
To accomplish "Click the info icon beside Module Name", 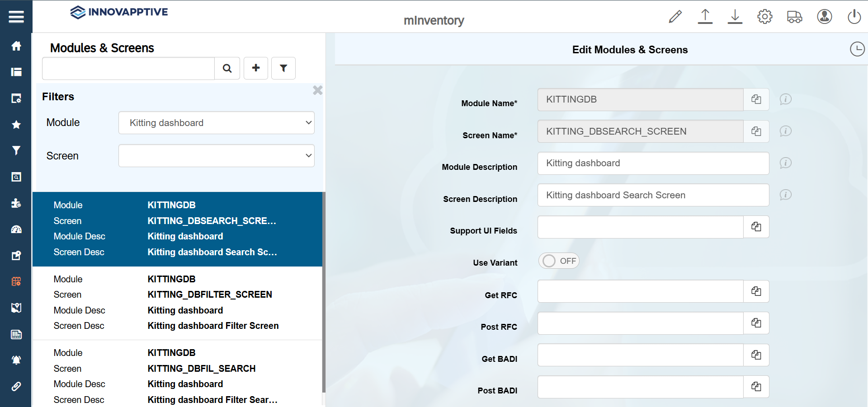I will point(786,99).
